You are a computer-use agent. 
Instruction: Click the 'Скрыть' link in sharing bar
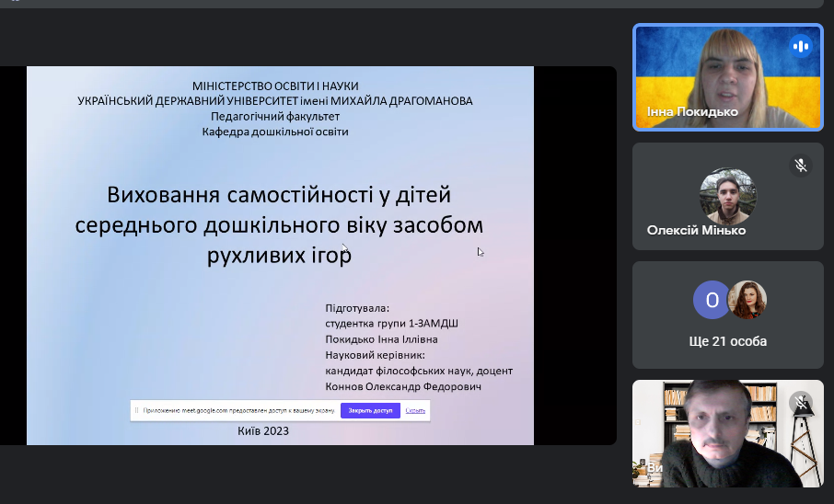click(x=415, y=410)
